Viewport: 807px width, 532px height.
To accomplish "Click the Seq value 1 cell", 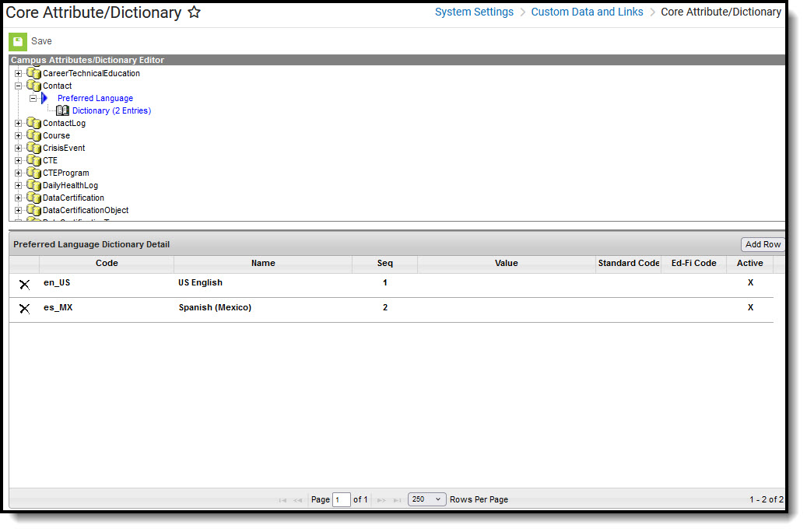I will tap(385, 283).
